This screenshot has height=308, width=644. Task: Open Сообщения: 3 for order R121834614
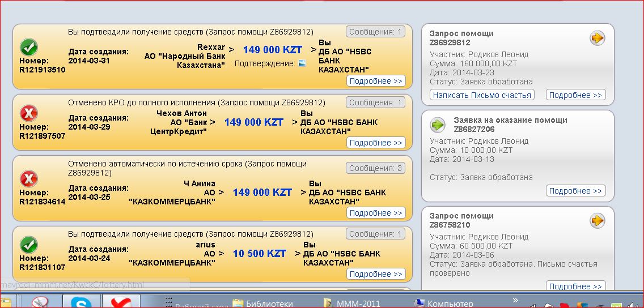point(375,168)
